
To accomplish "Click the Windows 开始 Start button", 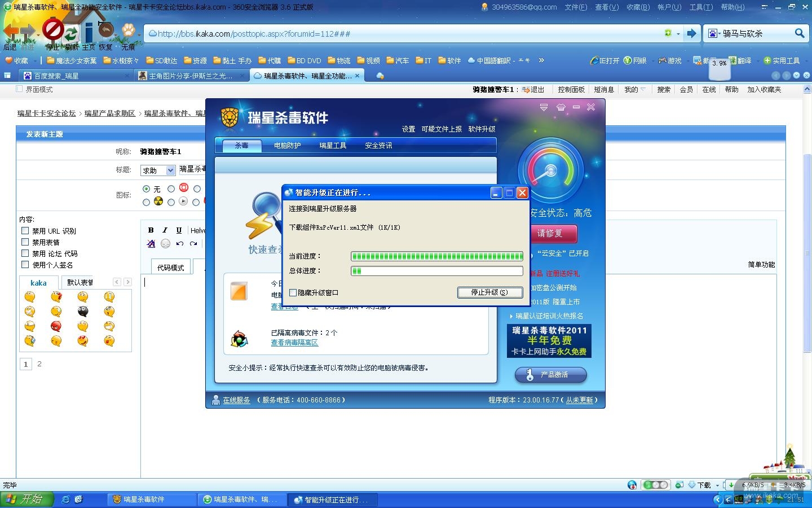I will click(27, 499).
